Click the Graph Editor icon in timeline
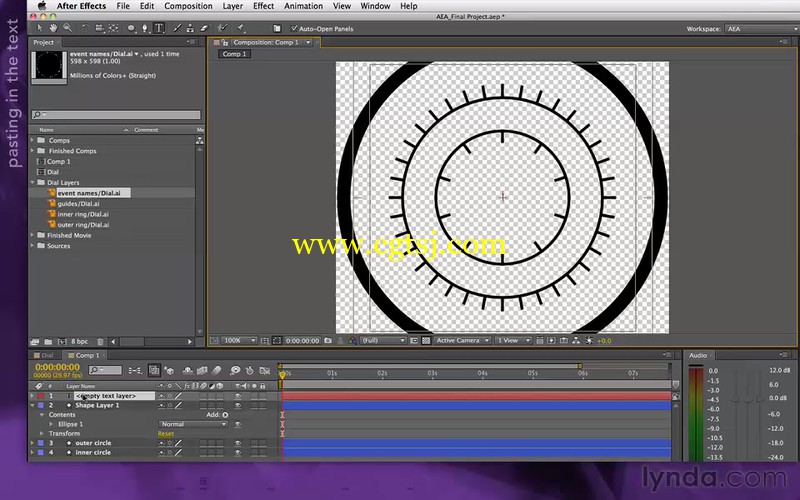The image size is (800, 500). click(264, 370)
